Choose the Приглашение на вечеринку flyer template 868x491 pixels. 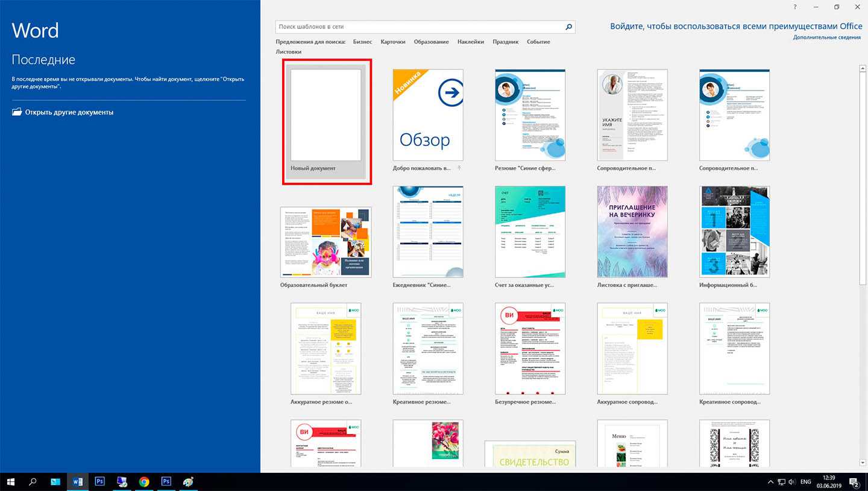[x=632, y=232]
